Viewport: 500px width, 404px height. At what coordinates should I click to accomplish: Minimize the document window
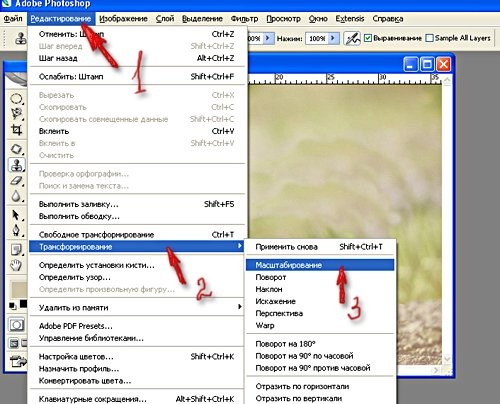coord(411,64)
